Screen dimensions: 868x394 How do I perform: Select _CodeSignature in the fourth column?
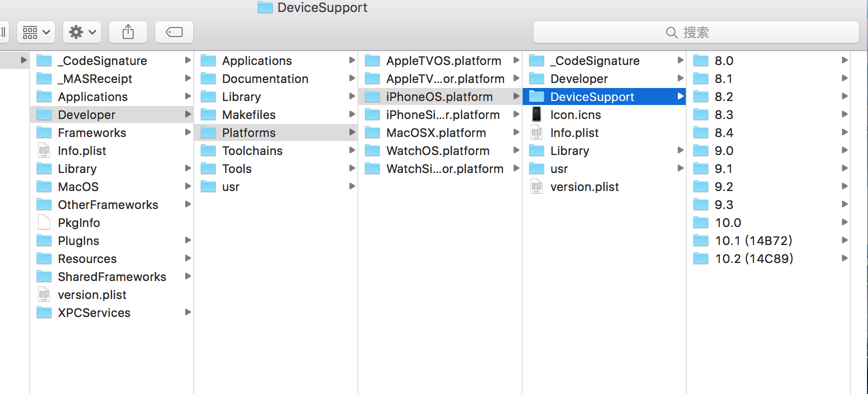pyautogui.click(x=604, y=60)
